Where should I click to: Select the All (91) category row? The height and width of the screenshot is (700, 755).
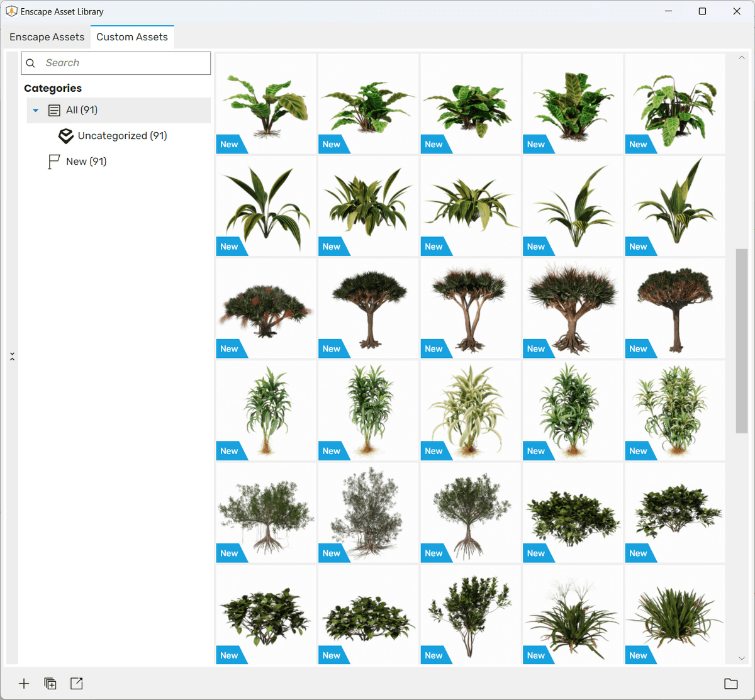pos(119,110)
